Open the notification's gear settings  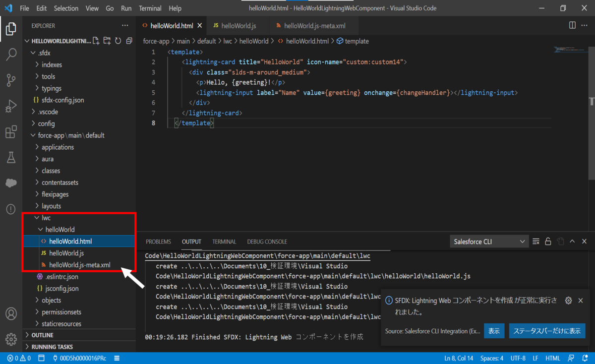pyautogui.click(x=568, y=301)
